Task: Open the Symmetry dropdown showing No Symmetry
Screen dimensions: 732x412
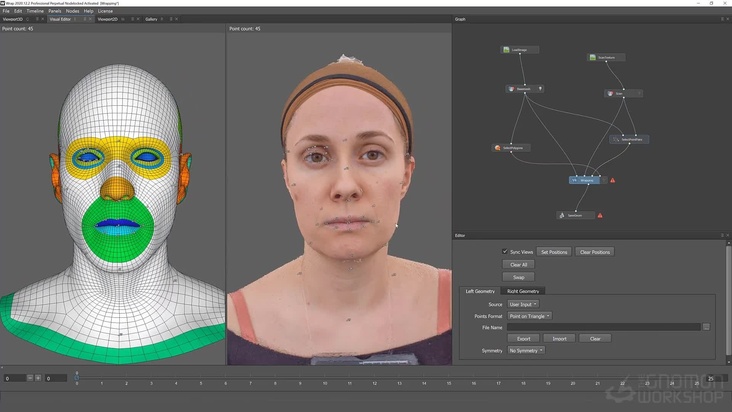Action: pyautogui.click(x=526, y=350)
